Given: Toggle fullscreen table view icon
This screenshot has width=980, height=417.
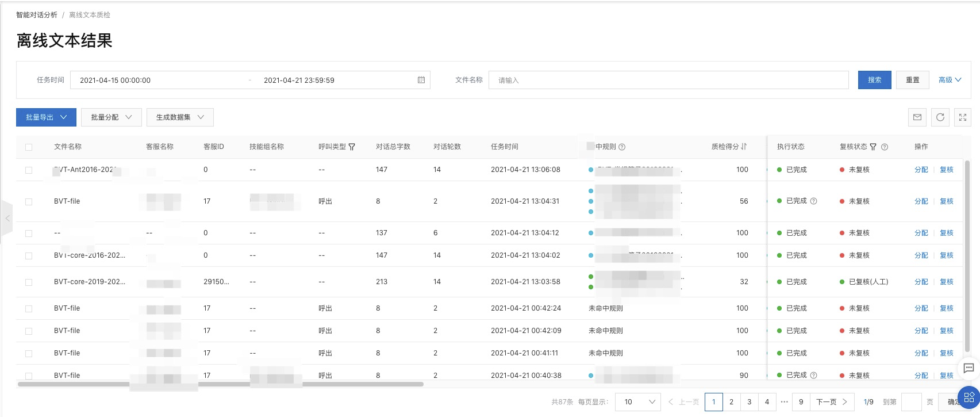Looking at the screenshot, I should click(963, 117).
